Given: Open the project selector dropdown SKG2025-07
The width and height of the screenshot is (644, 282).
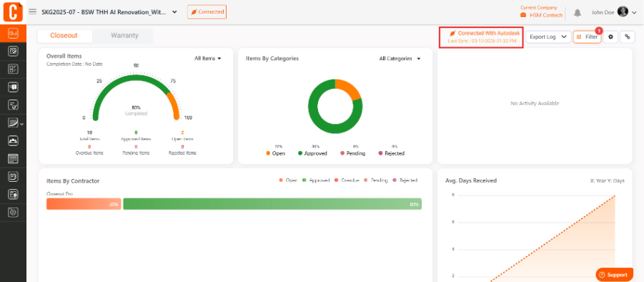Looking at the screenshot, I should tap(109, 12).
